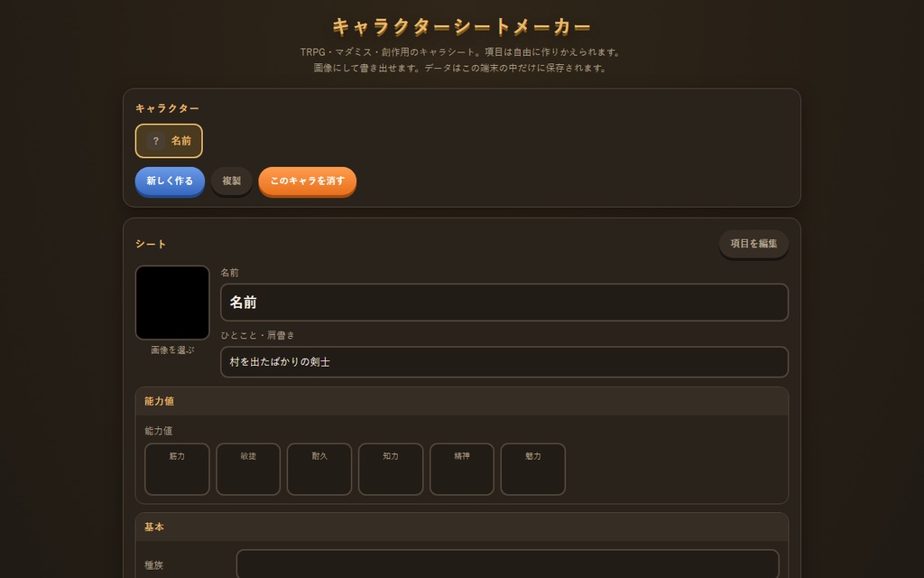Click the 耐久 stat box
The image size is (924, 578).
click(x=319, y=470)
